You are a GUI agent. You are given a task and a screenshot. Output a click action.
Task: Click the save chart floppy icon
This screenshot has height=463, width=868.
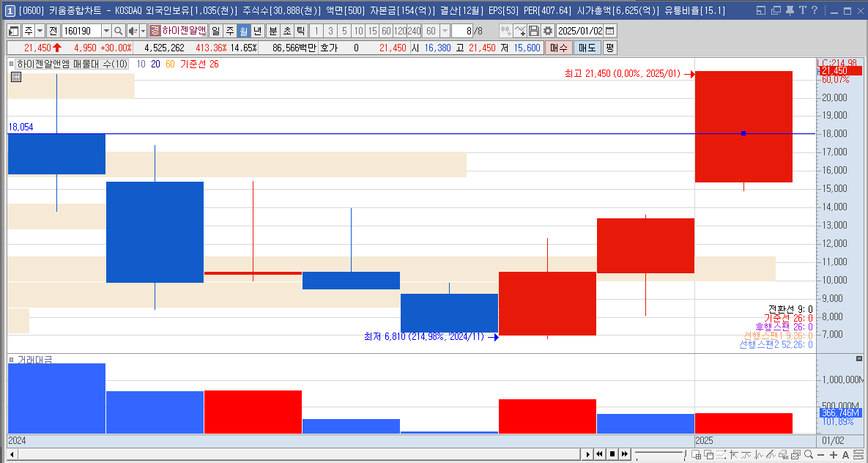pos(534,31)
